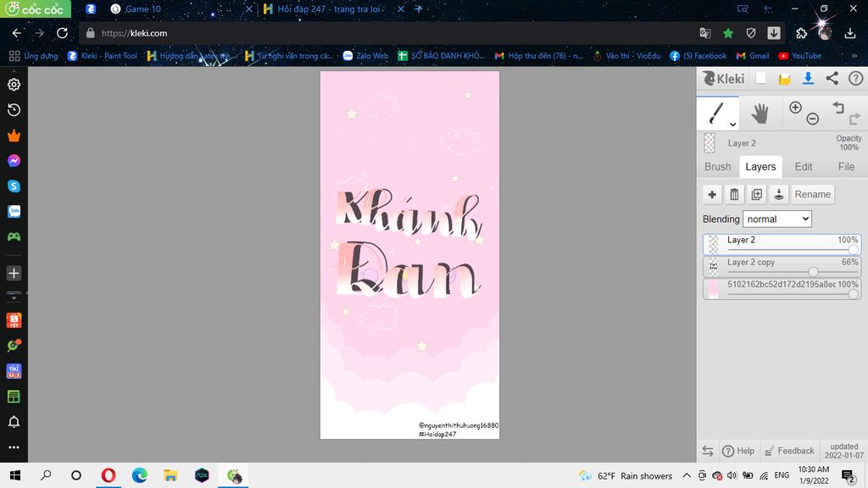Screen dimensions: 868x488
Task: Open the brush tool dropdown arrow
Action: (x=732, y=125)
